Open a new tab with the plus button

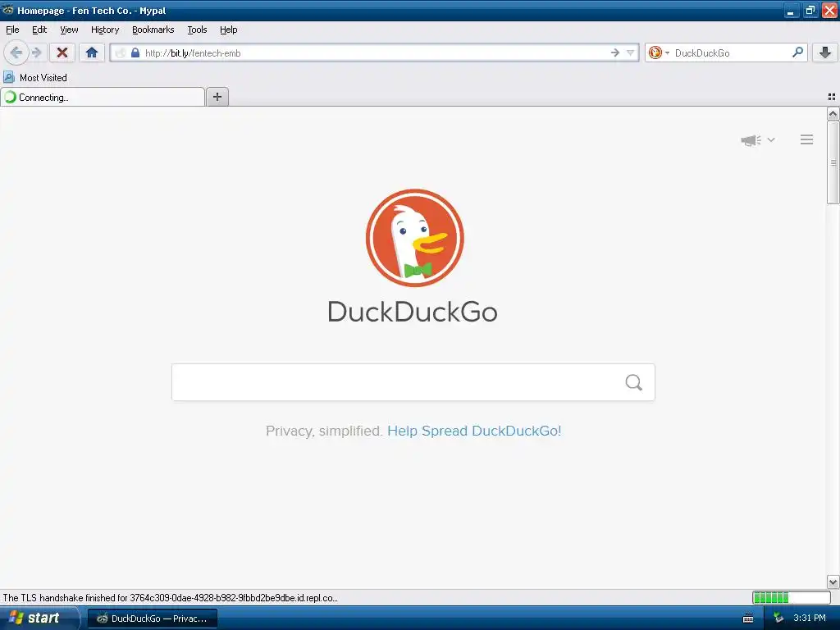coord(217,97)
